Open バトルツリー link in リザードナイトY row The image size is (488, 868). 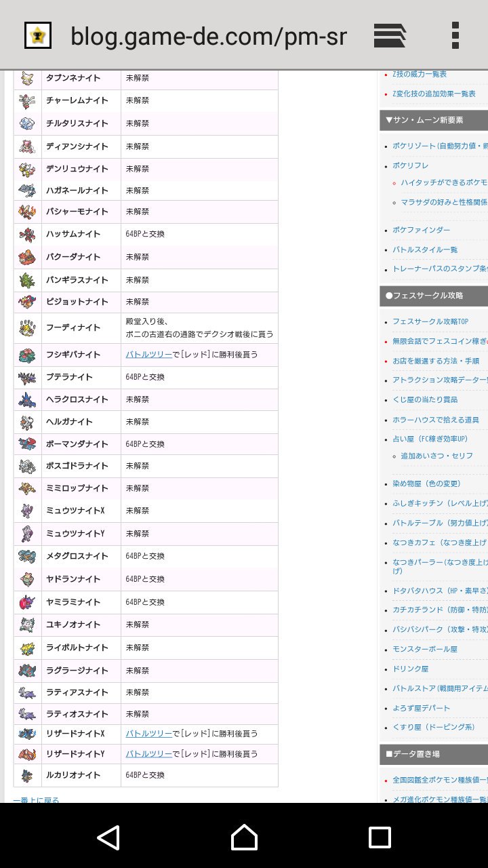[x=148, y=754]
